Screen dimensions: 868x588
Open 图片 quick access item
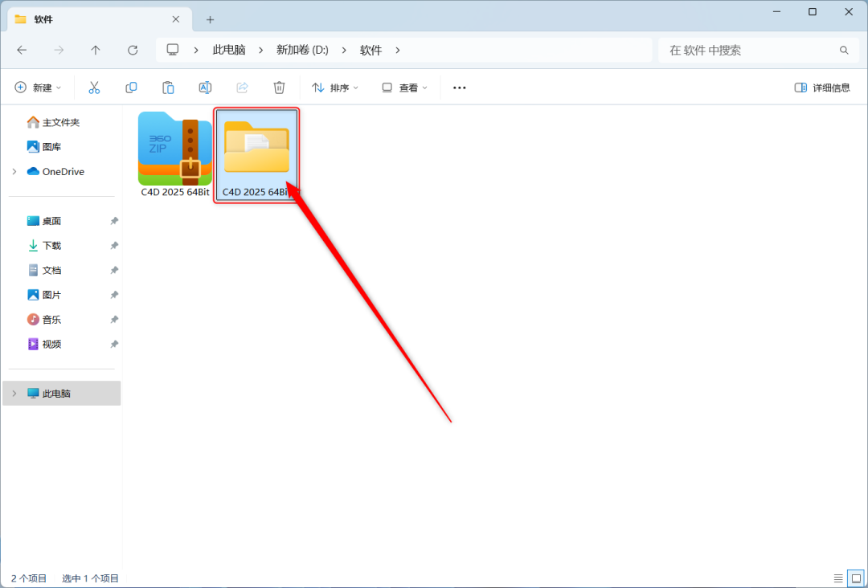pos(44,295)
